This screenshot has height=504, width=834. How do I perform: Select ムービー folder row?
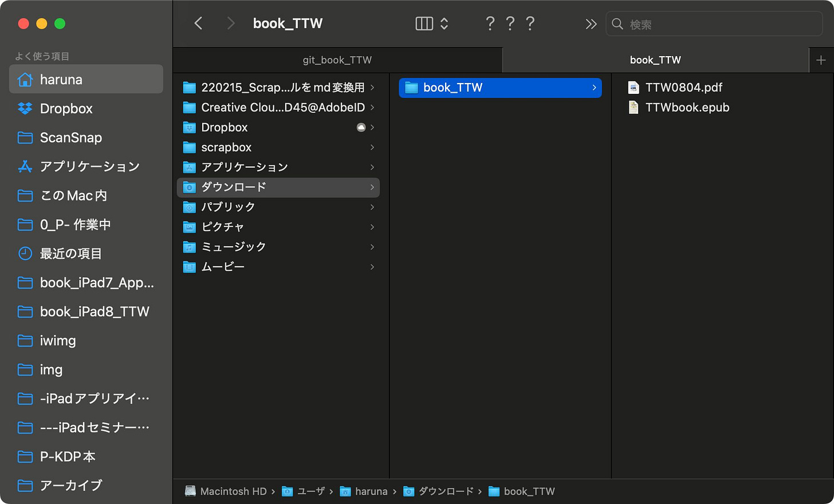(278, 267)
